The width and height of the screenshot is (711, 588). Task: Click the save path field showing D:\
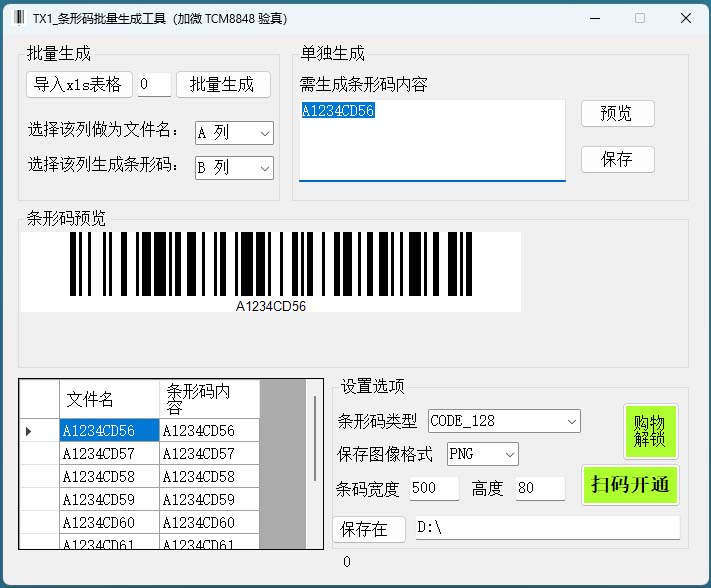coord(548,527)
